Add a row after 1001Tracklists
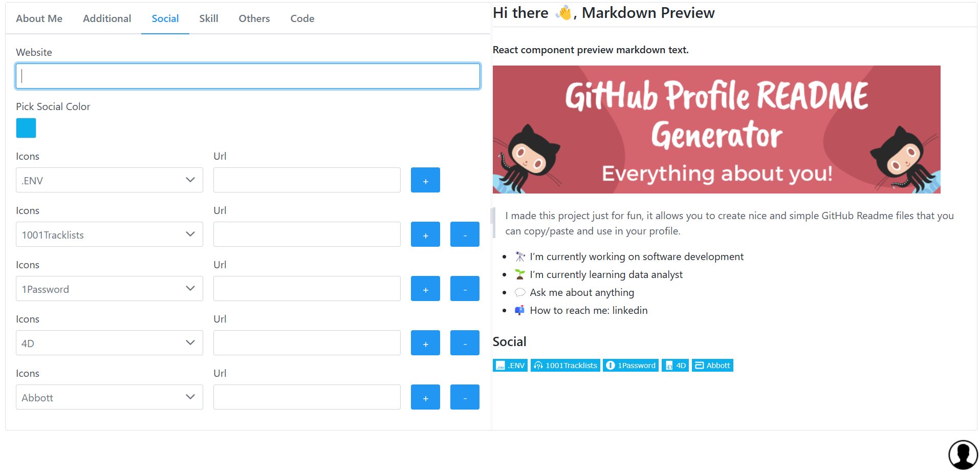Image resolution: width=980 pixels, height=471 pixels. [x=425, y=234]
